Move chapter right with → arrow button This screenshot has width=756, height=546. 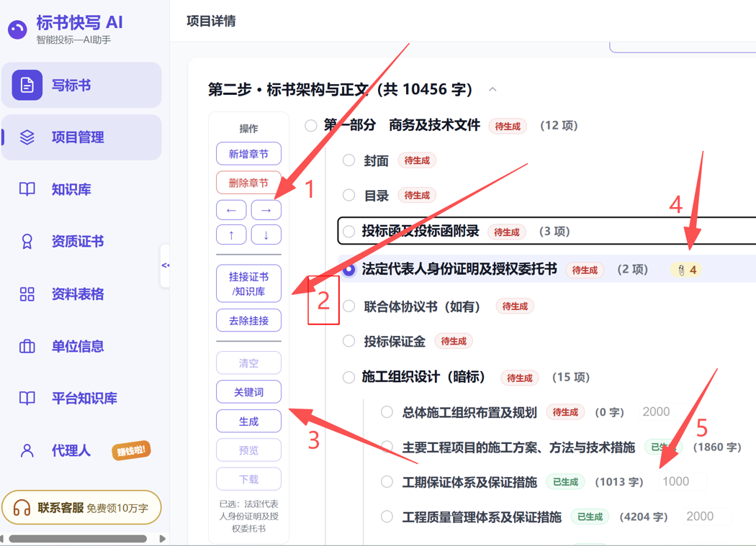(x=266, y=210)
